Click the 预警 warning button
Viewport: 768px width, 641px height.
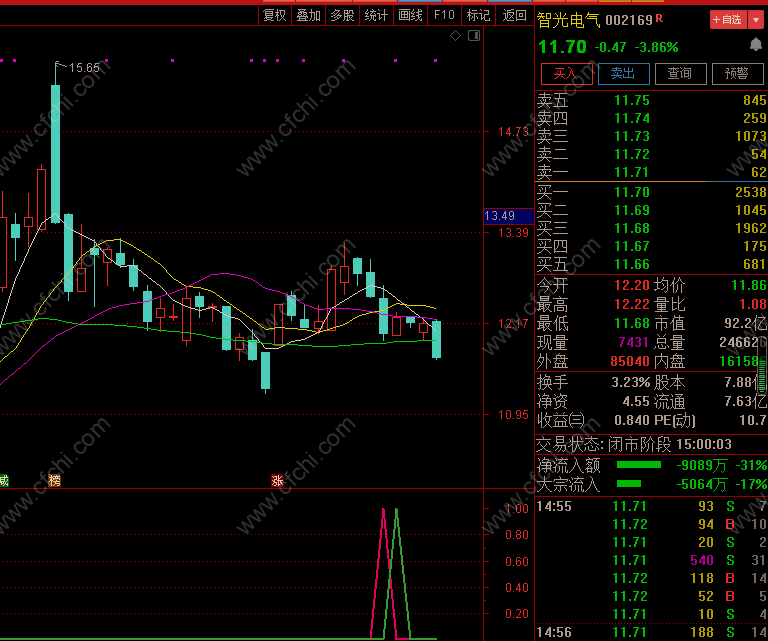click(737, 74)
